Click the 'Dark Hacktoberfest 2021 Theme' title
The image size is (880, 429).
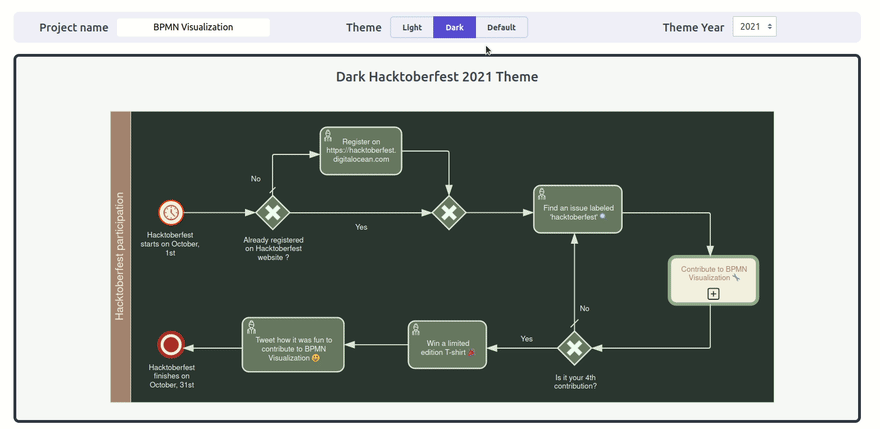click(437, 76)
